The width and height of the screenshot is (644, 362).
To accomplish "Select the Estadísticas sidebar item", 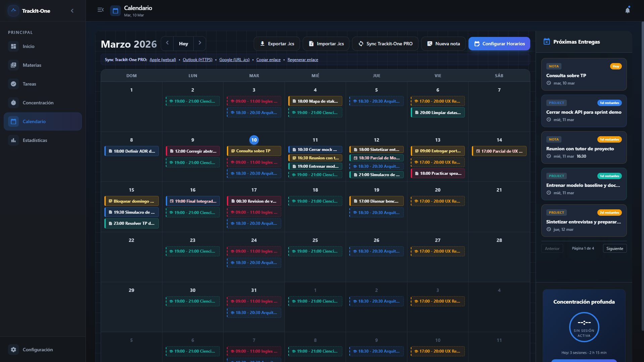I will click(x=43, y=140).
